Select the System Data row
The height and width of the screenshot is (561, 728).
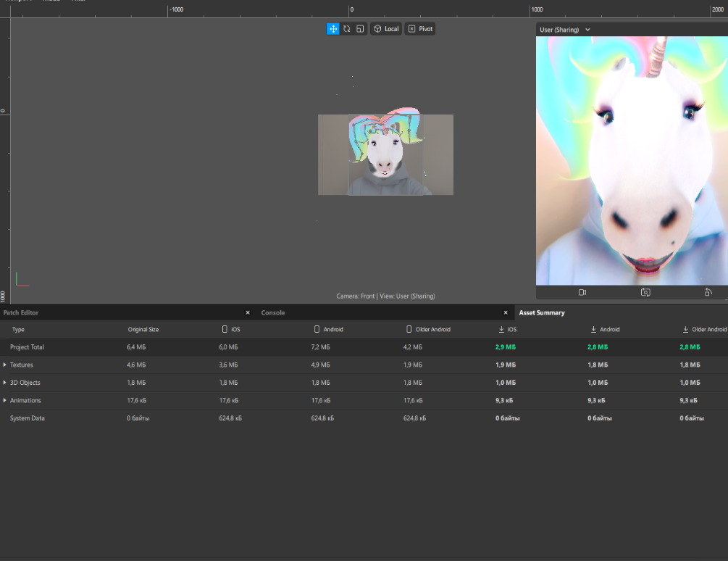[364, 418]
